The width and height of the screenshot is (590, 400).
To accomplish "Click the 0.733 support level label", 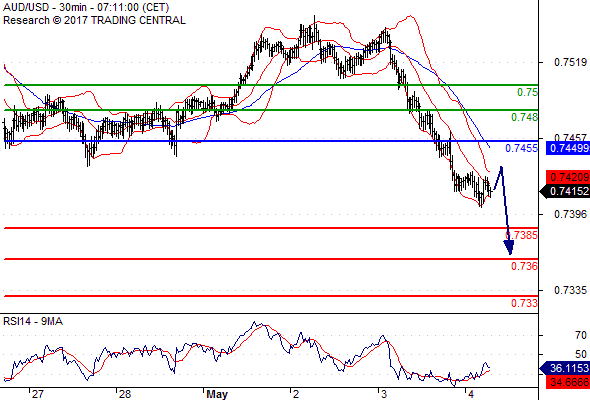I will [524, 303].
